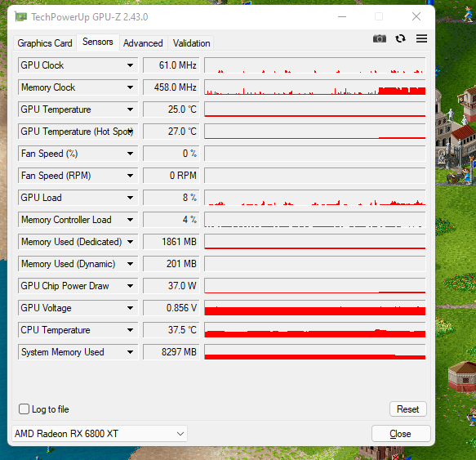Click the 0 RPM value
The image size is (476, 460).
click(x=171, y=176)
